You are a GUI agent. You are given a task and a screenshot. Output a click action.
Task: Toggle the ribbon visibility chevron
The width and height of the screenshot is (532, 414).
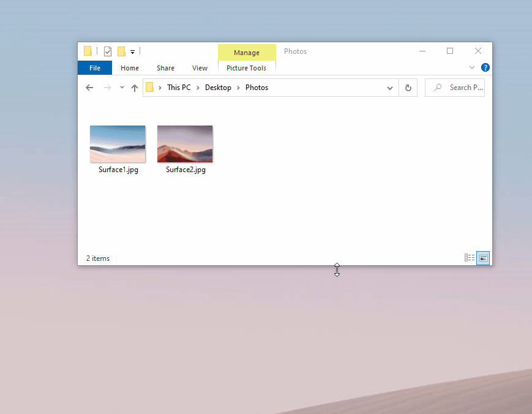tap(471, 67)
